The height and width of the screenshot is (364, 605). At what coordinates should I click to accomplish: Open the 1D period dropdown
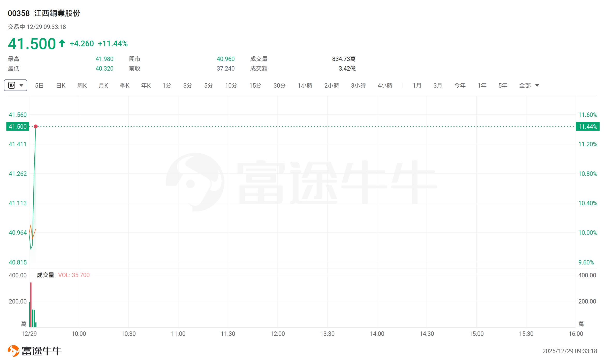pyautogui.click(x=21, y=85)
